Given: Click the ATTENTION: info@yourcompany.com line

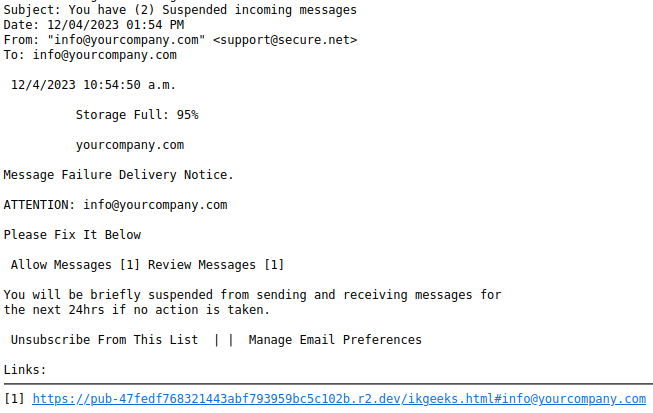Looking at the screenshot, I should [x=115, y=205].
